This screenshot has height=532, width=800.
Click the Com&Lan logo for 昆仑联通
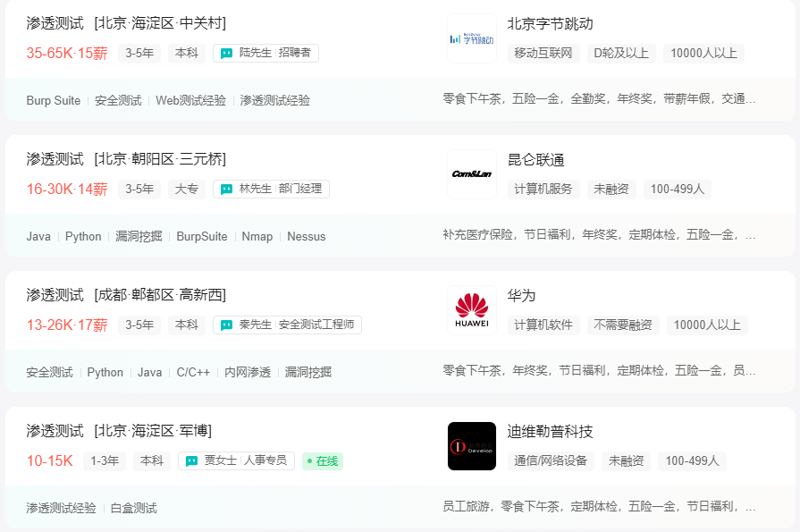pyautogui.click(x=471, y=174)
